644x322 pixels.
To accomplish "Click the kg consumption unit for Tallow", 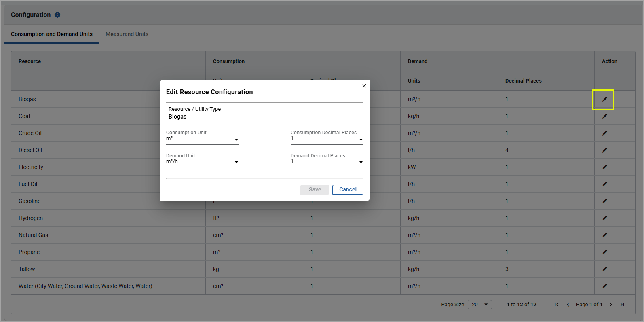I will point(216,269).
